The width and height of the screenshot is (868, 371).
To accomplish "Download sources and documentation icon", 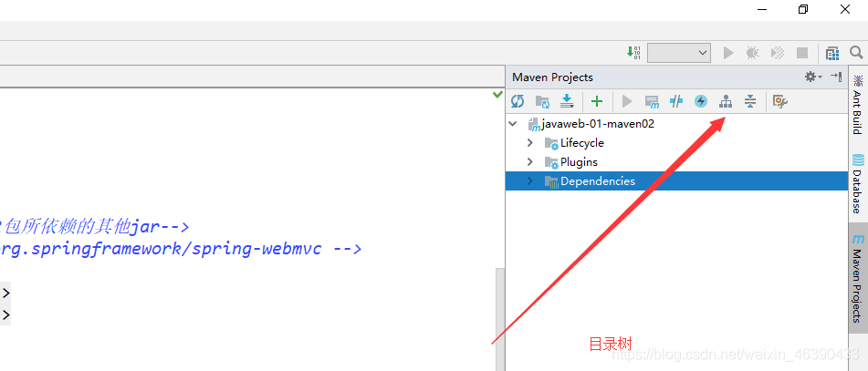I will pyautogui.click(x=567, y=101).
